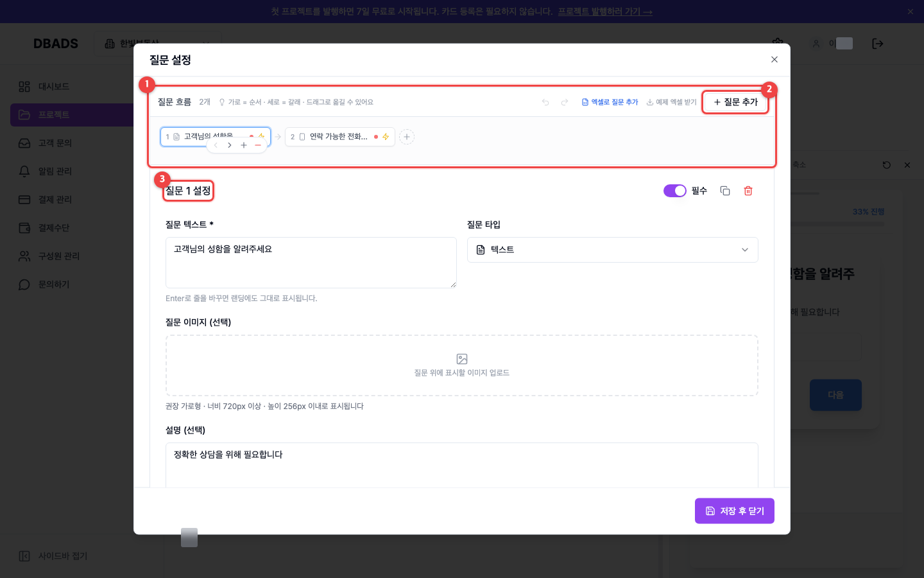This screenshot has width=924, height=578.
Task: Click the undo arrow in the question flow toolbar
Action: click(x=545, y=102)
